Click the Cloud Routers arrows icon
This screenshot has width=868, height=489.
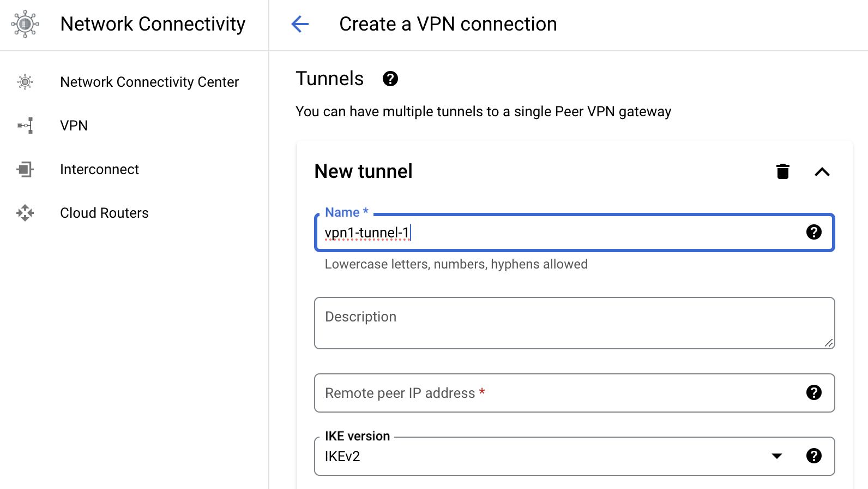25,213
